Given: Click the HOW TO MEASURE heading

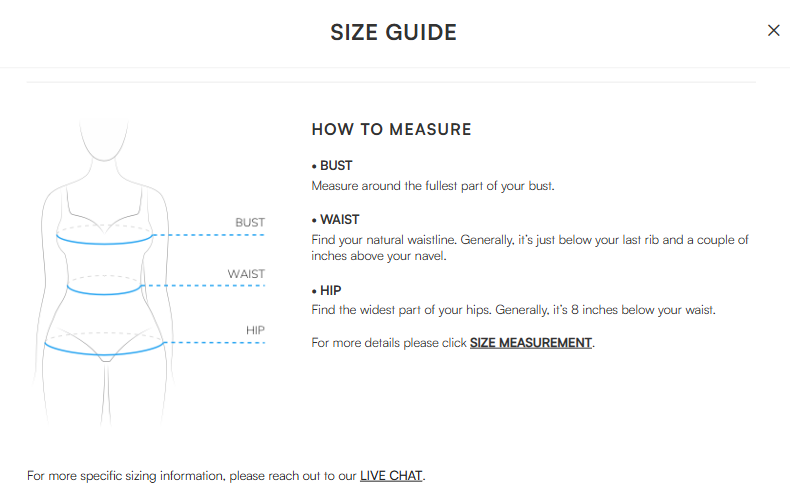Looking at the screenshot, I should click(x=391, y=129).
